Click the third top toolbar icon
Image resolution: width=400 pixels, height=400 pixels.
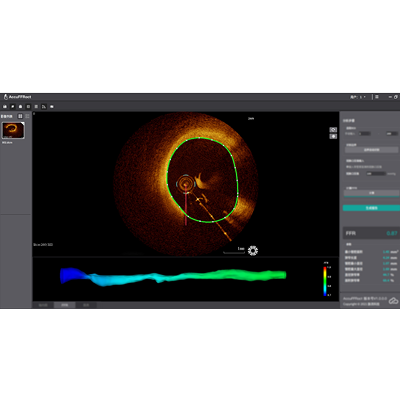20,107
